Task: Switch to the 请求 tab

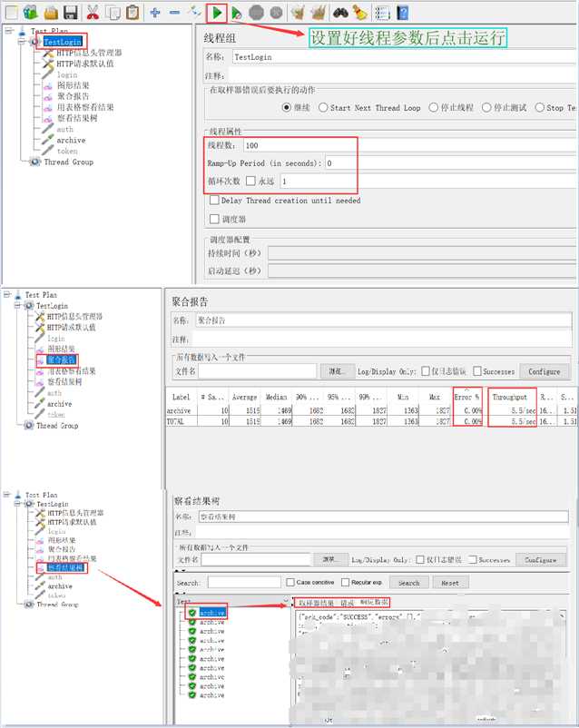Action: (348, 603)
